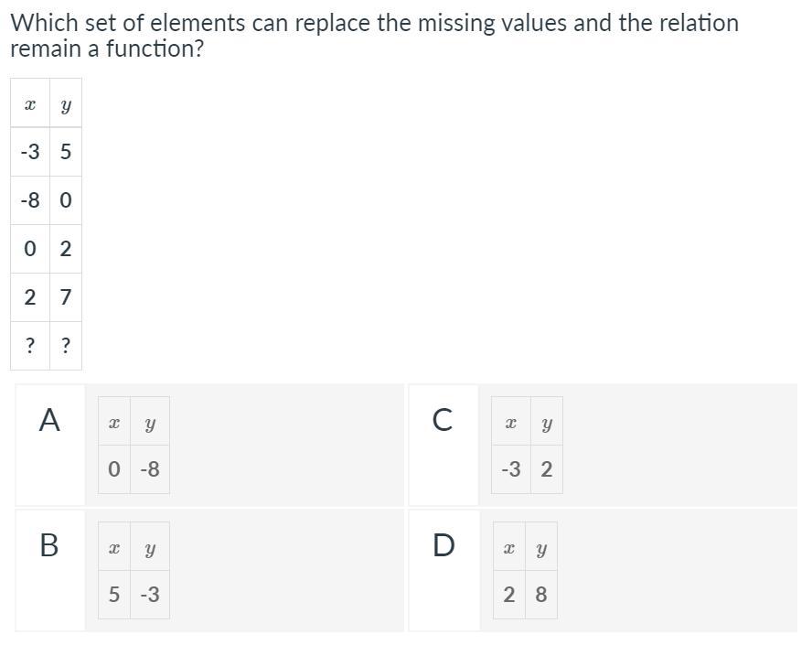Click the x header in option A's table
Screen dimensions: 812x656
tap(114, 425)
